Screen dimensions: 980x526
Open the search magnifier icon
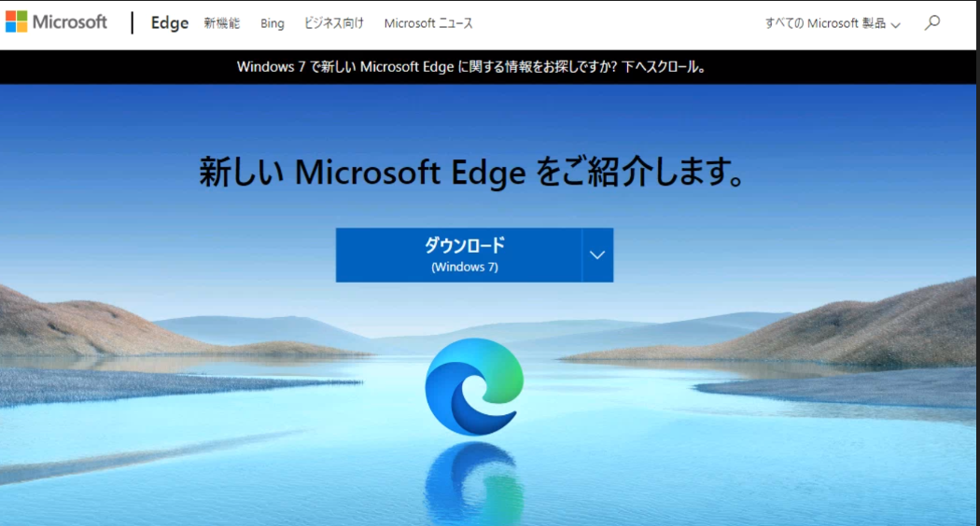coord(931,23)
